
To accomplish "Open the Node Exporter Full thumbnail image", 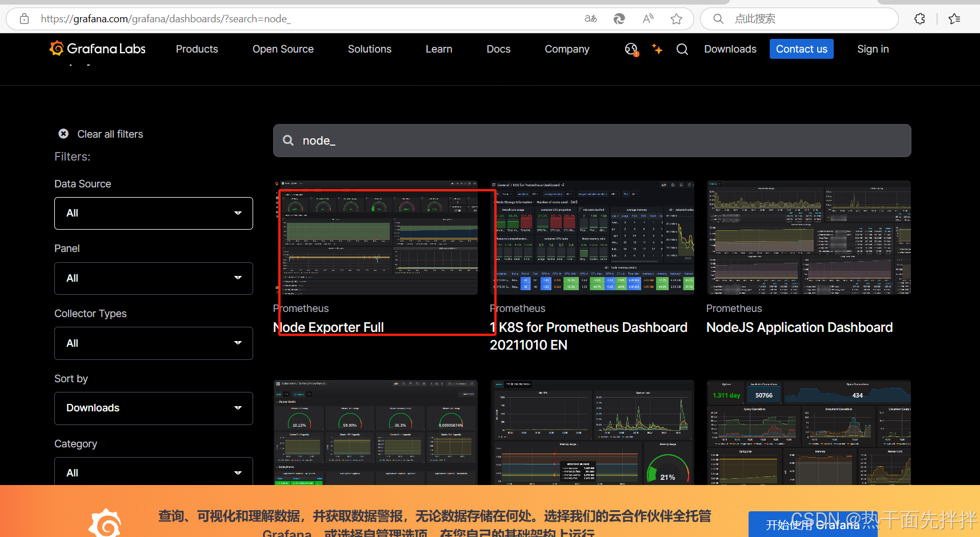I will (x=375, y=238).
